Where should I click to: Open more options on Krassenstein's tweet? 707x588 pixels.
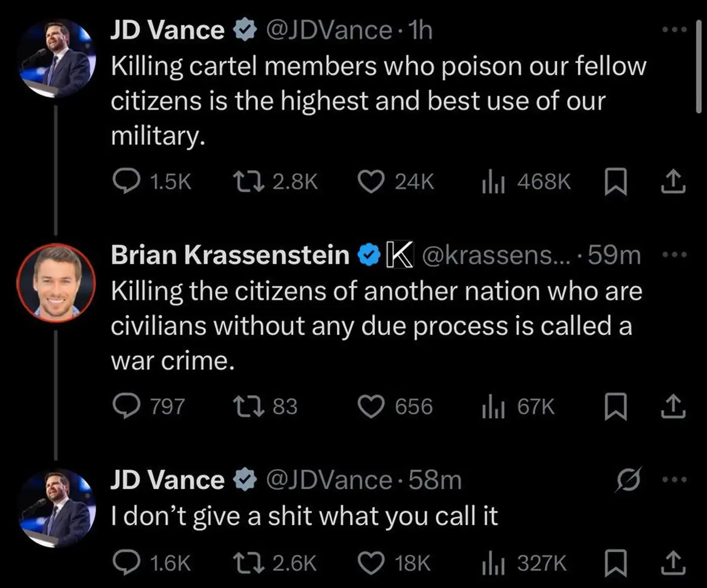point(675,255)
